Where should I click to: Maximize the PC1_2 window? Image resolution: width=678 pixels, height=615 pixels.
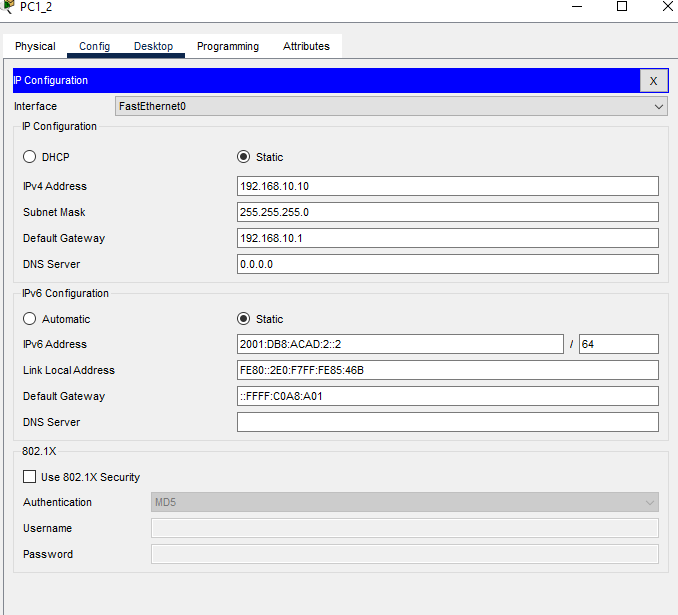[x=622, y=6]
